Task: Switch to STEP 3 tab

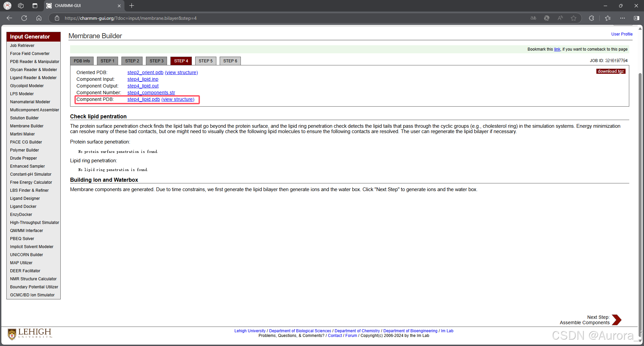Action: pyautogui.click(x=157, y=61)
